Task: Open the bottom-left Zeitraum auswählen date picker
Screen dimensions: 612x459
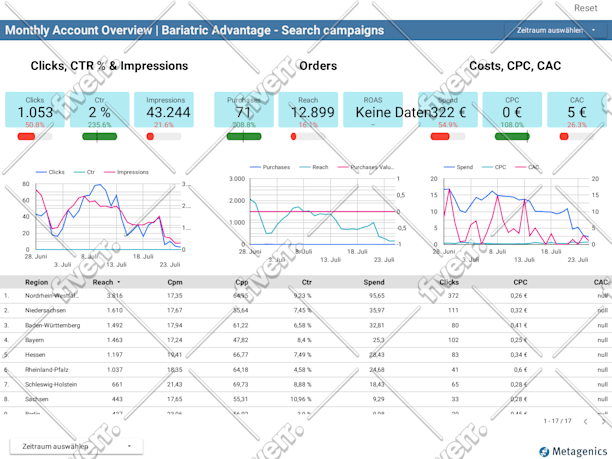Action: pyautogui.click(x=76, y=446)
